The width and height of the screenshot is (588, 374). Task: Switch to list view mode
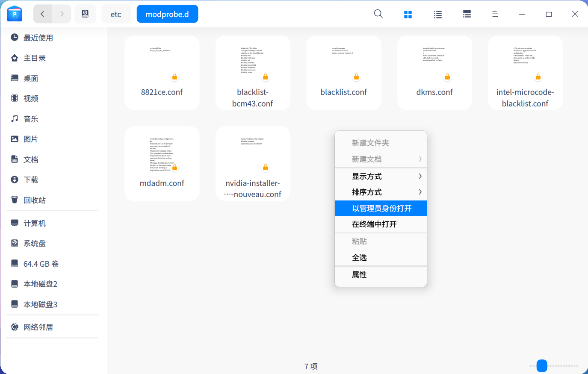pos(437,14)
